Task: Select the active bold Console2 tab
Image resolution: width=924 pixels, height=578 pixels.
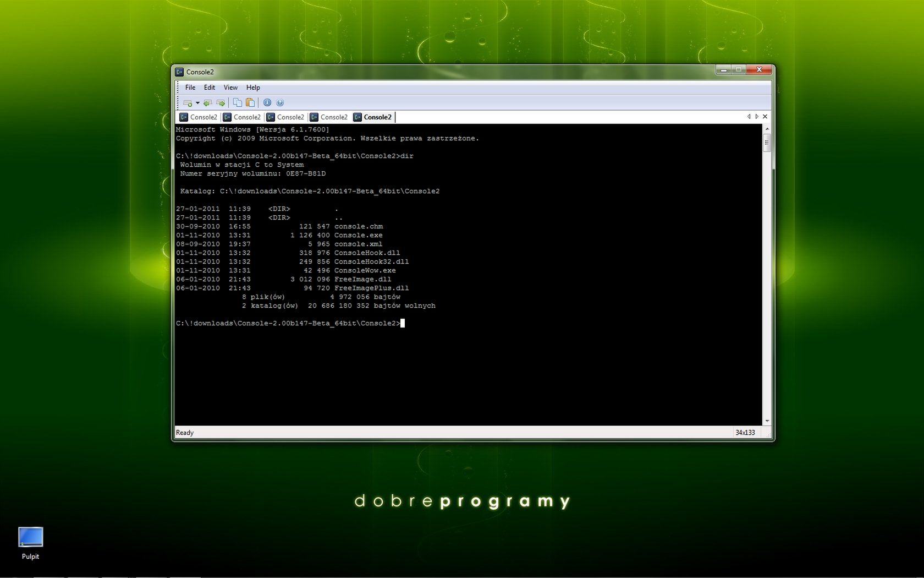Action: click(x=373, y=117)
